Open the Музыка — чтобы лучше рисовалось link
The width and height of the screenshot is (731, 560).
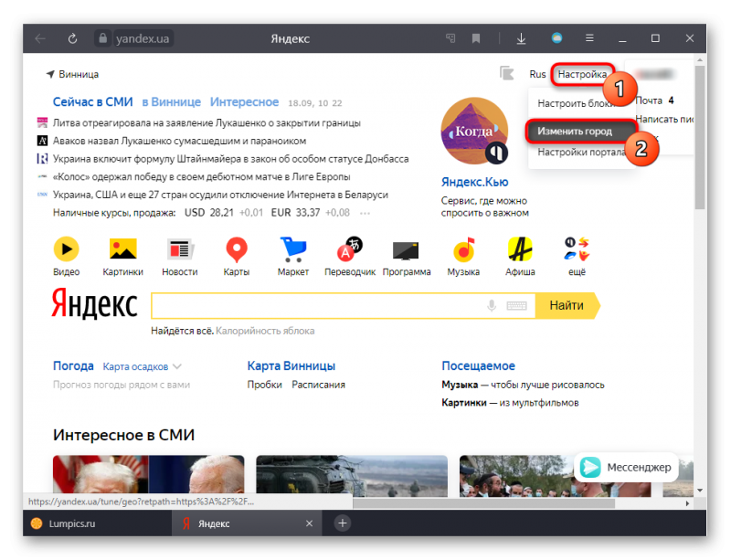[x=523, y=385]
